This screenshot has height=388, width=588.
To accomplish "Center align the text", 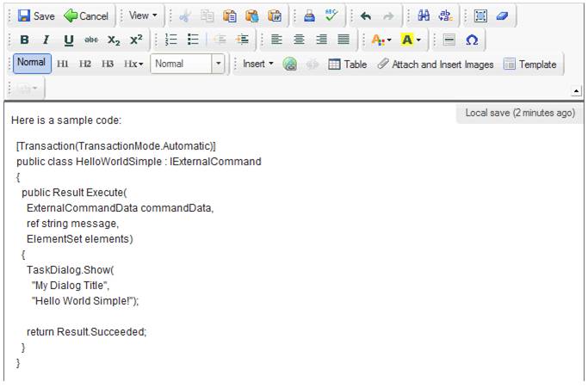I will coord(299,40).
